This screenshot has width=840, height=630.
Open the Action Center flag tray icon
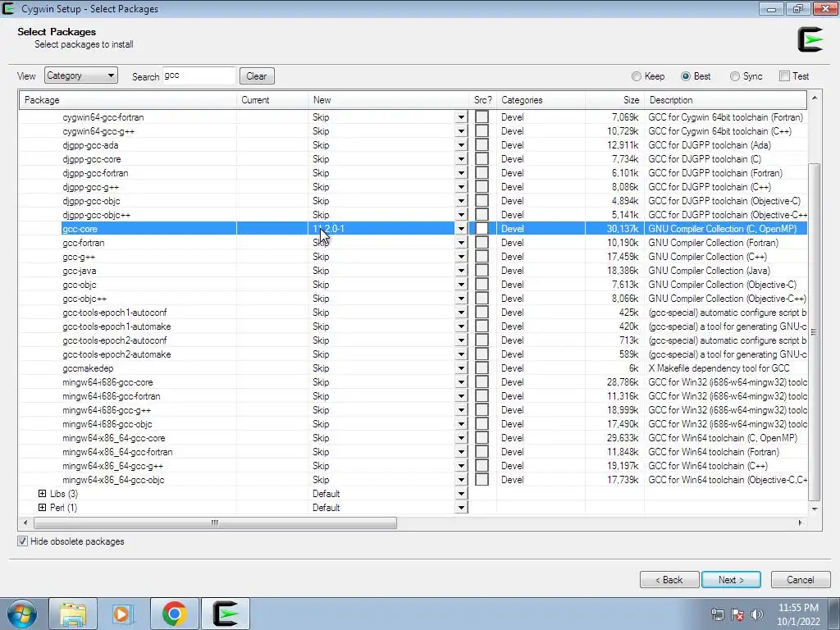pos(737,614)
